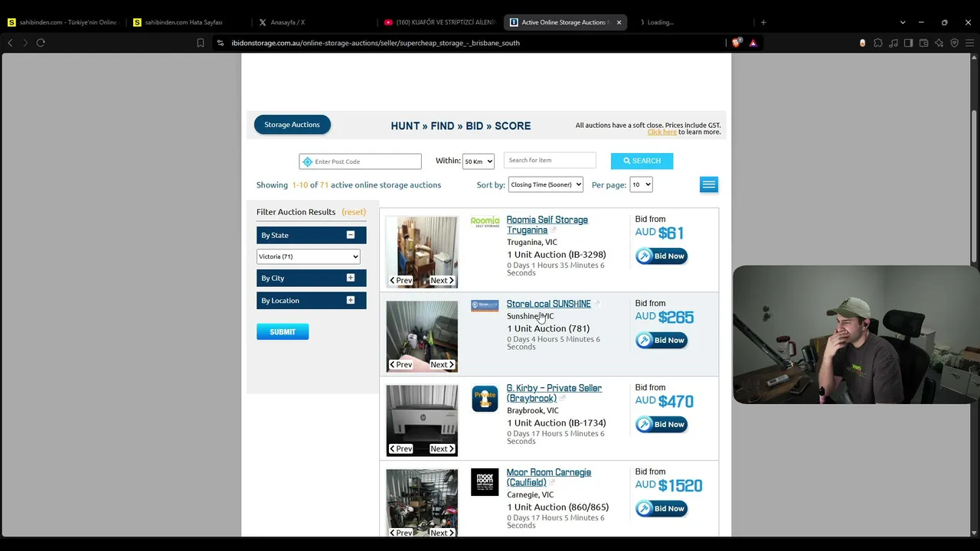Open G. Kirby Private Seller listing
980x551 pixels.
coord(554,393)
